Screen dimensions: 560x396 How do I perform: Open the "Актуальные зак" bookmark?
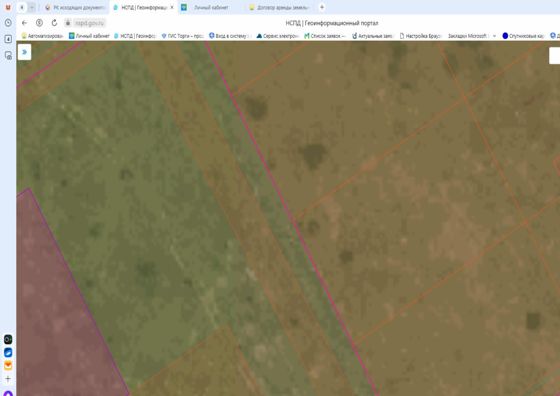pyautogui.click(x=372, y=36)
